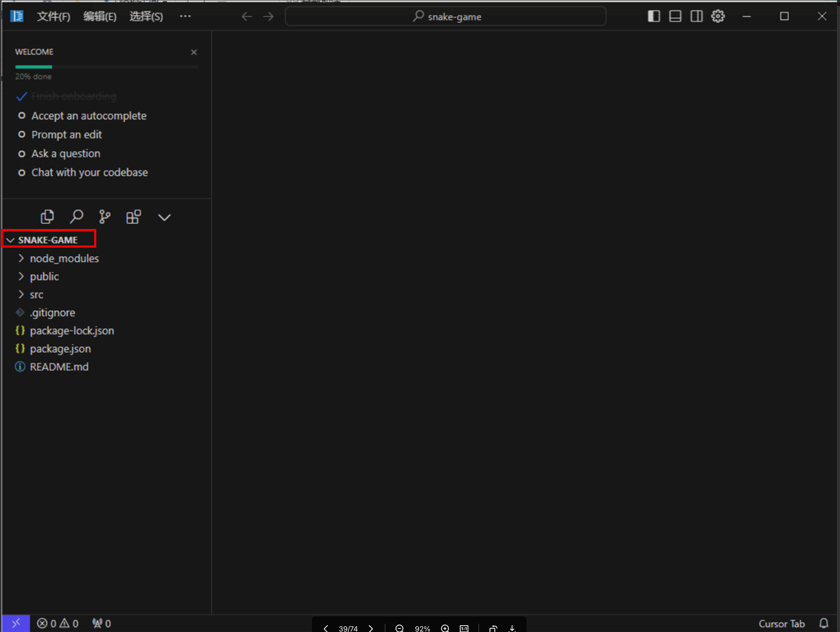Viewport: 840px width, 632px height.
Task: Click the 92% zoom level text
Action: (422, 629)
